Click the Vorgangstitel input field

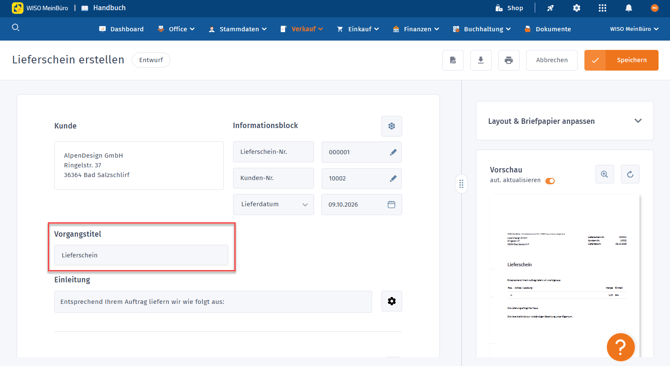(x=141, y=255)
